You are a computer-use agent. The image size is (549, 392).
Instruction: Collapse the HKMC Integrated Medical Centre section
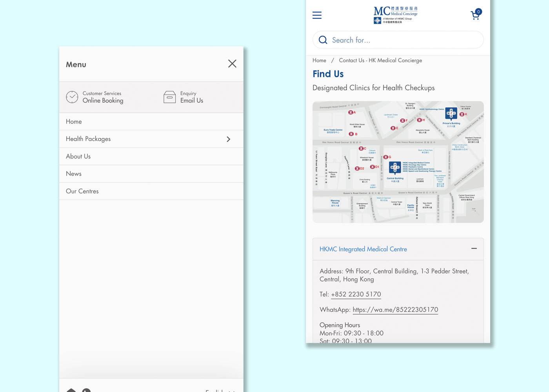(x=474, y=249)
